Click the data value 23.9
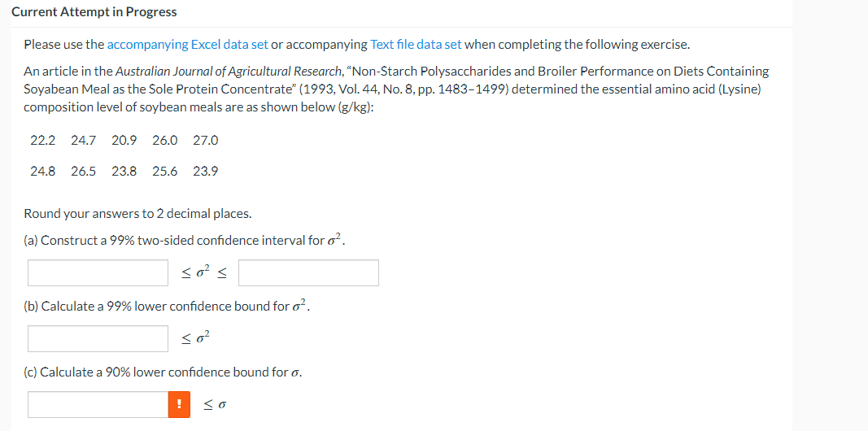The height and width of the screenshot is (431, 868). pos(205,172)
